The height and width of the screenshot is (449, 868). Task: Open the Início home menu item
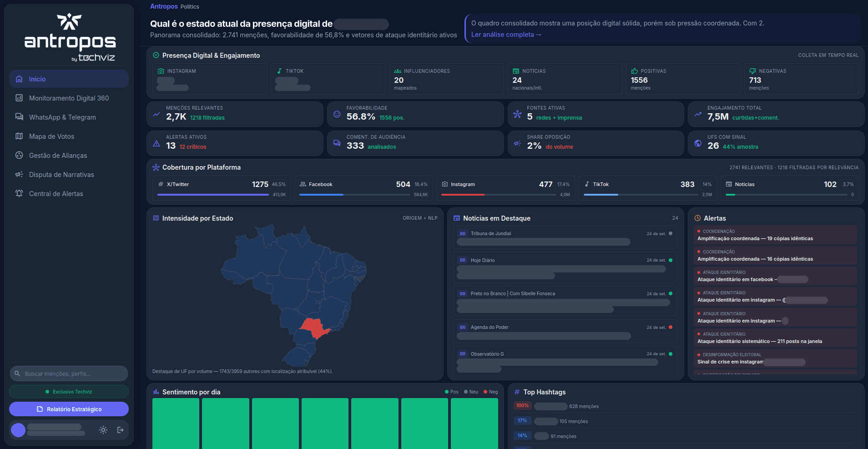[x=69, y=79]
